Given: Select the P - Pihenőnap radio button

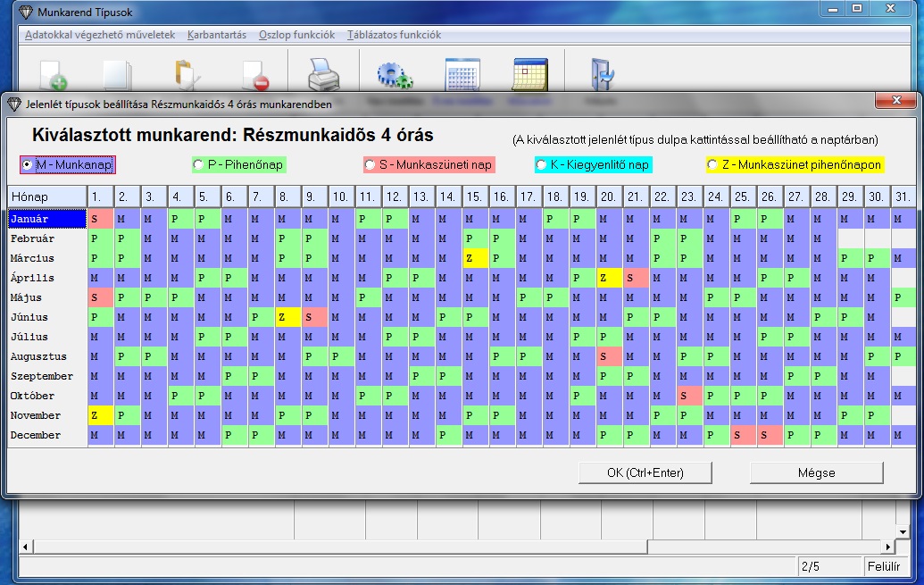Looking at the screenshot, I should [x=198, y=165].
